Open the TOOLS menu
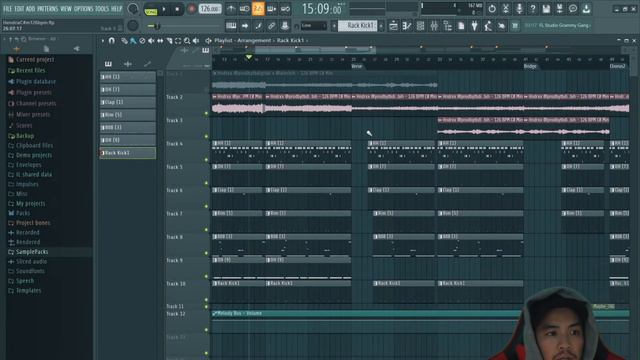This screenshot has width=640, height=360. (102, 9)
